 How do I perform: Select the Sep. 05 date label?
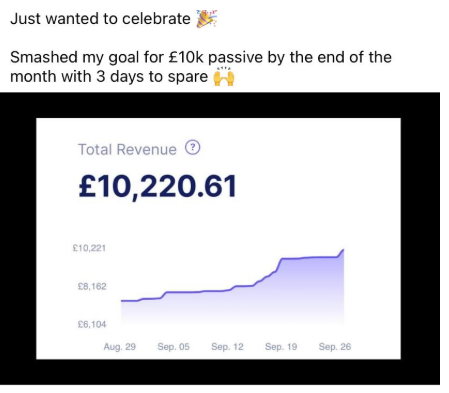[174, 347]
